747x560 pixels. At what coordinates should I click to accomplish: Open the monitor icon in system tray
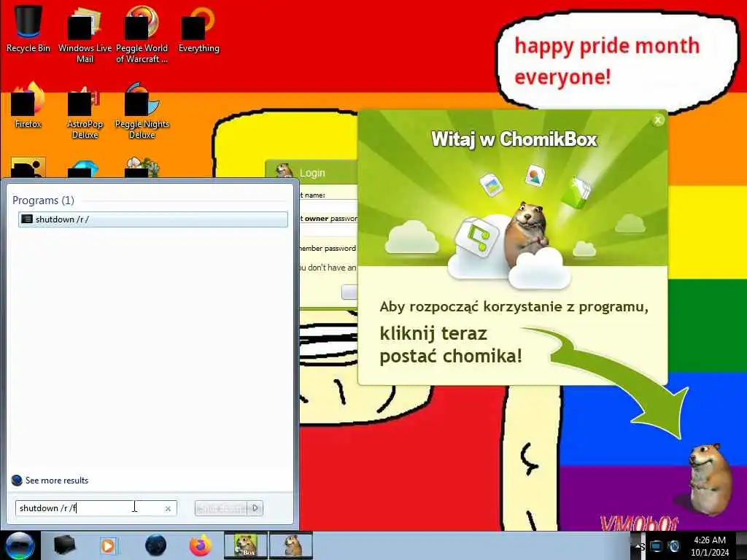[x=656, y=546]
